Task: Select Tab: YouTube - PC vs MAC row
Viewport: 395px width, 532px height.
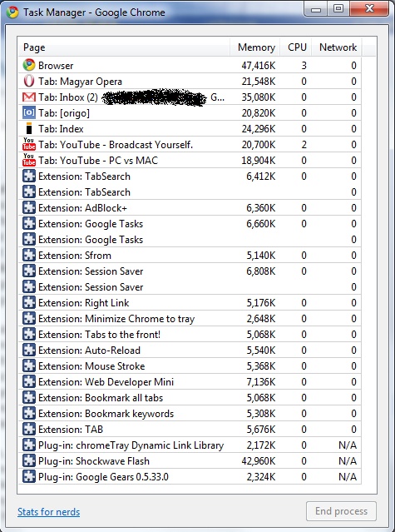Action: (190, 160)
